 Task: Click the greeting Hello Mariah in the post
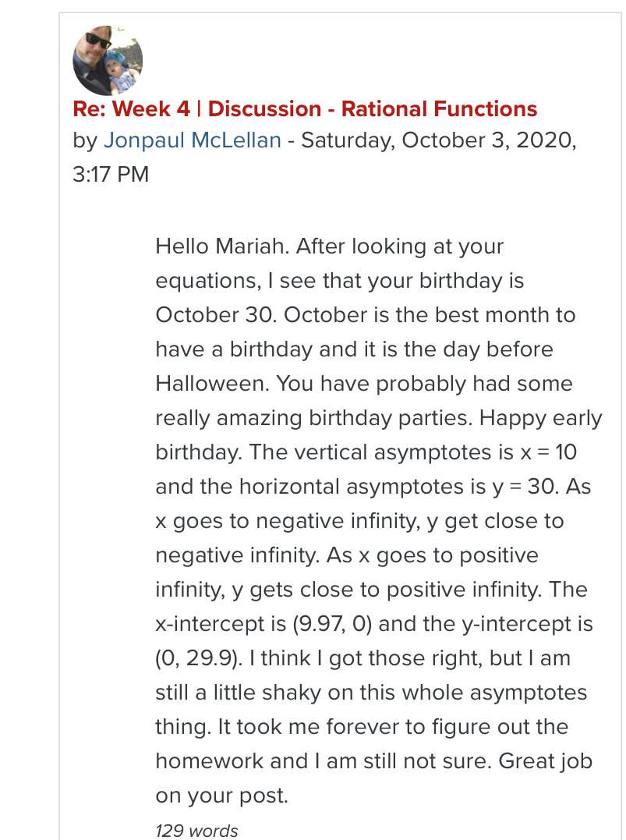(222, 246)
